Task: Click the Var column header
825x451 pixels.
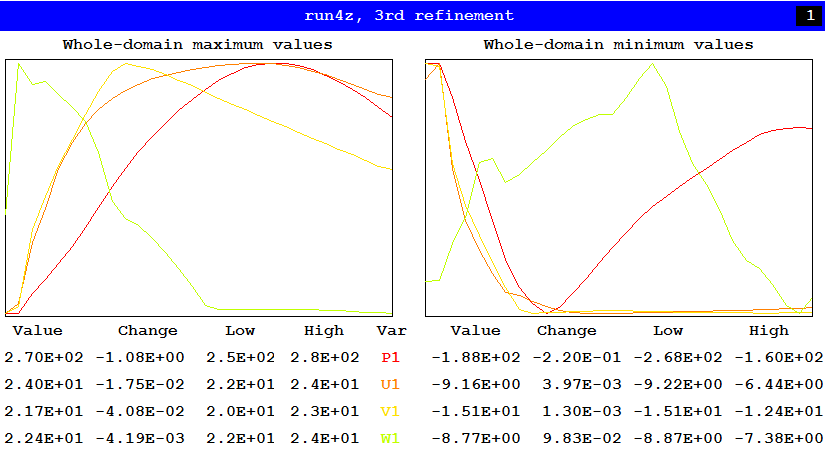Action: [x=390, y=330]
